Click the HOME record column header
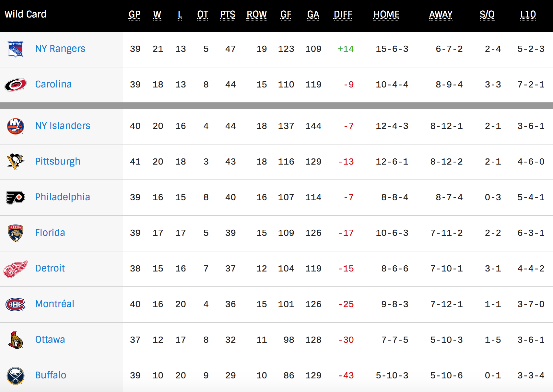 point(386,15)
